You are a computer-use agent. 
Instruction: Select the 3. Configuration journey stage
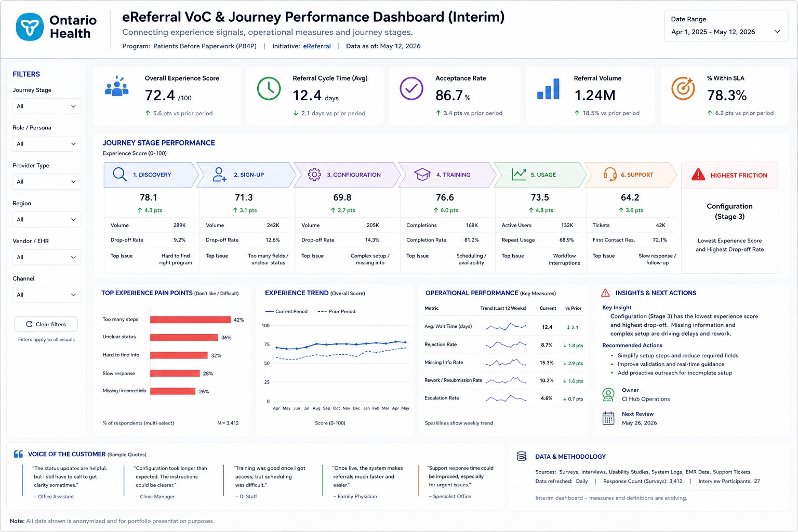pyautogui.click(x=347, y=175)
